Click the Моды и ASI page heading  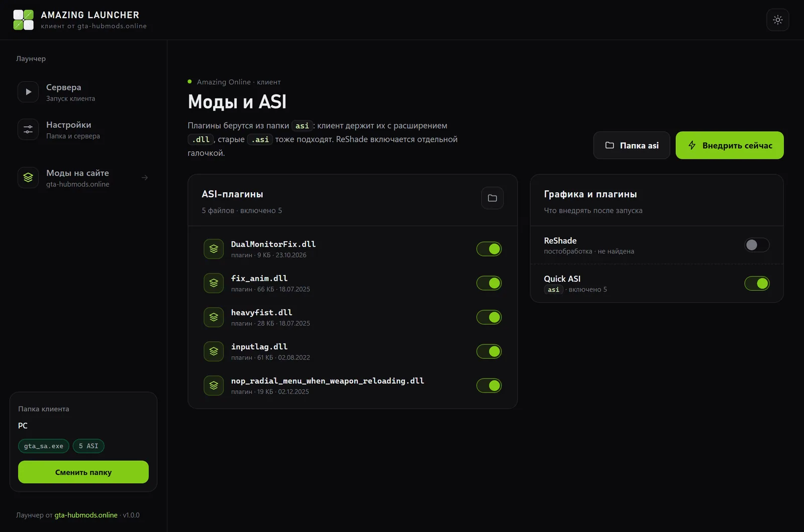pos(237,102)
